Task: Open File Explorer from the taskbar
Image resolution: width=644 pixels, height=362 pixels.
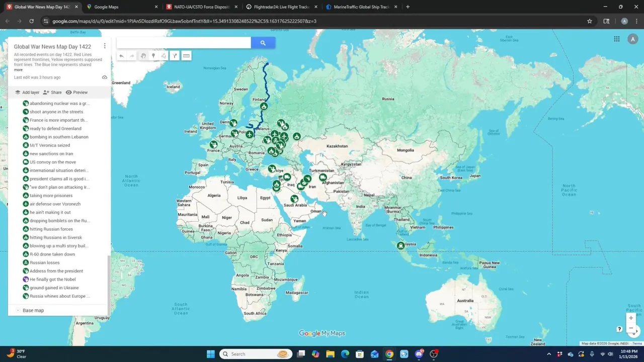Action: point(330,354)
